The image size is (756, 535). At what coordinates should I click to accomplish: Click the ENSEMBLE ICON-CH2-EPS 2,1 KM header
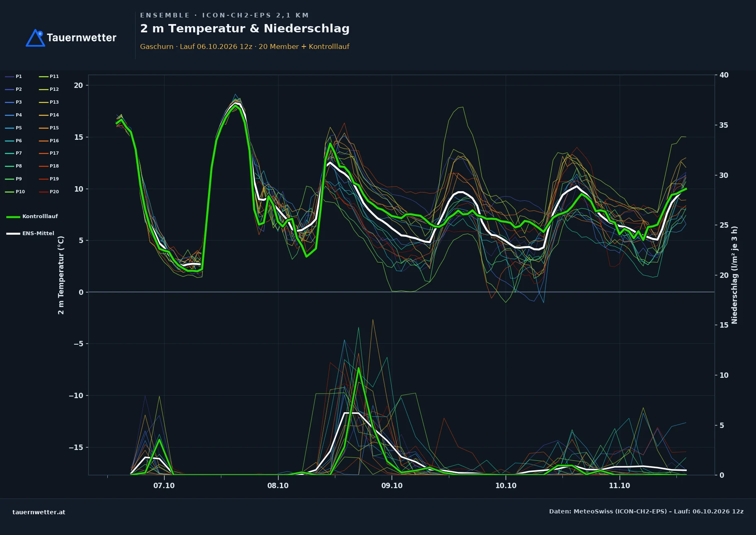(x=224, y=15)
